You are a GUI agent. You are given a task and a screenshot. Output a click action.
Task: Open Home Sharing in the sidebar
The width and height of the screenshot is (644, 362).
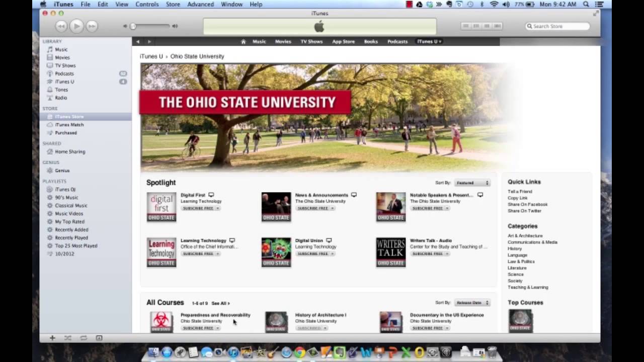tap(70, 151)
